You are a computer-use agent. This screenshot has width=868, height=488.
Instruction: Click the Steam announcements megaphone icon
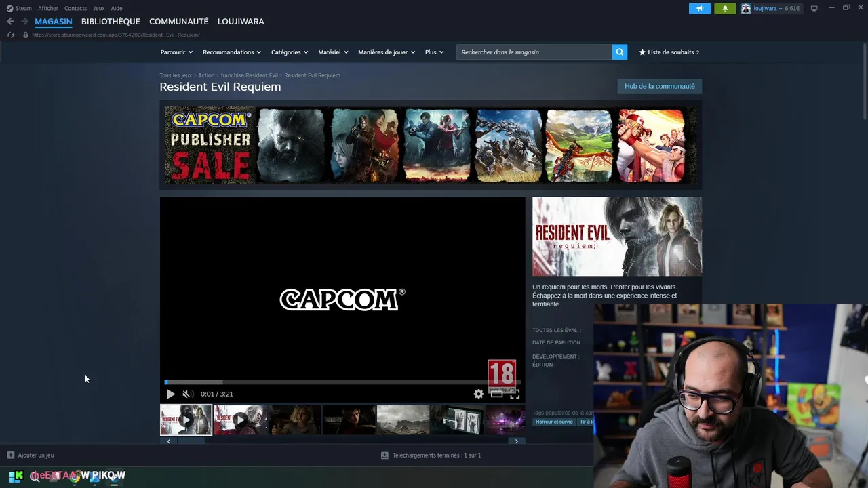point(699,8)
